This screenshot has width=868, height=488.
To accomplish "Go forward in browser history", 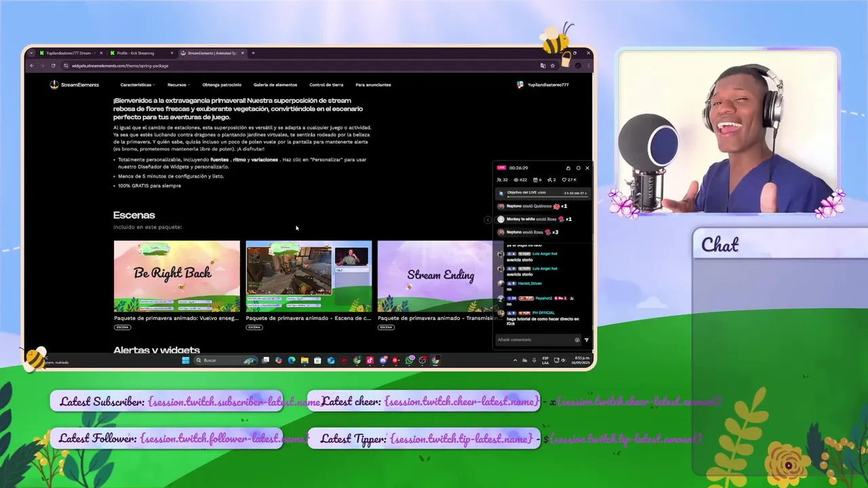I will (42, 66).
